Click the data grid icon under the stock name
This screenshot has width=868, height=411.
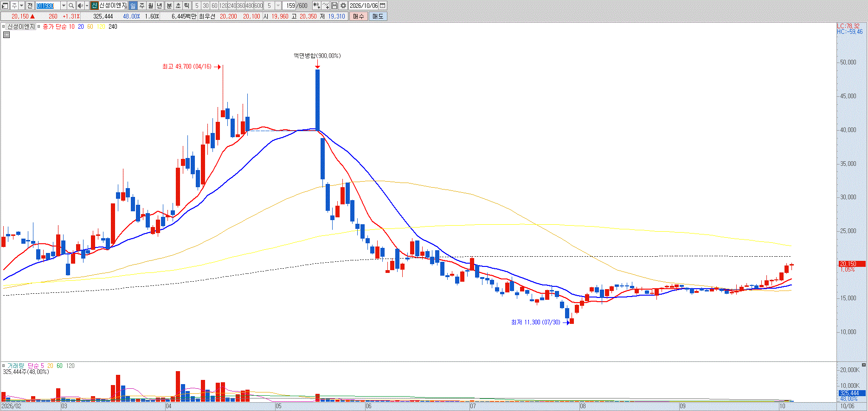(x=6, y=34)
